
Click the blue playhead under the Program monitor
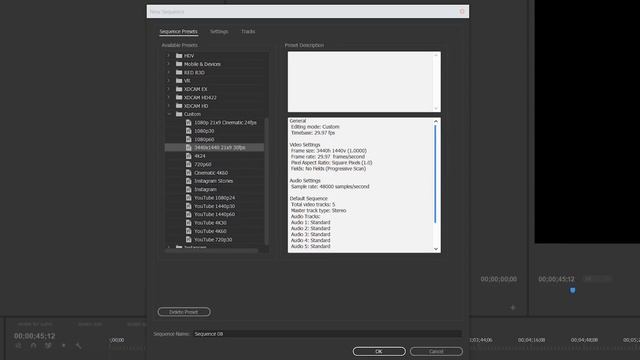573,290
